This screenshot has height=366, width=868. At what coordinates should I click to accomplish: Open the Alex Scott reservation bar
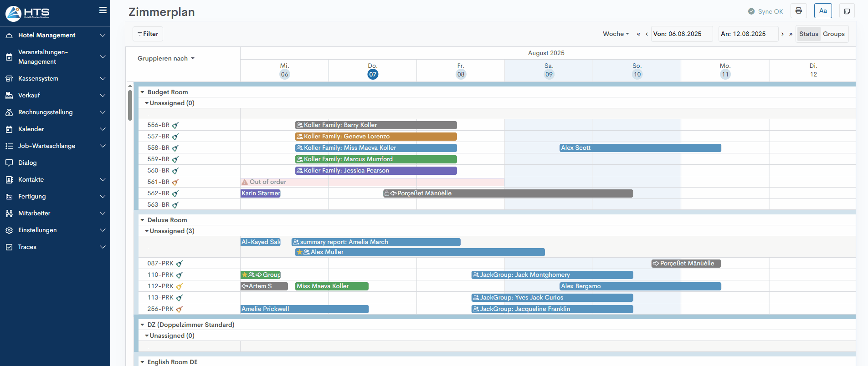[640, 148]
